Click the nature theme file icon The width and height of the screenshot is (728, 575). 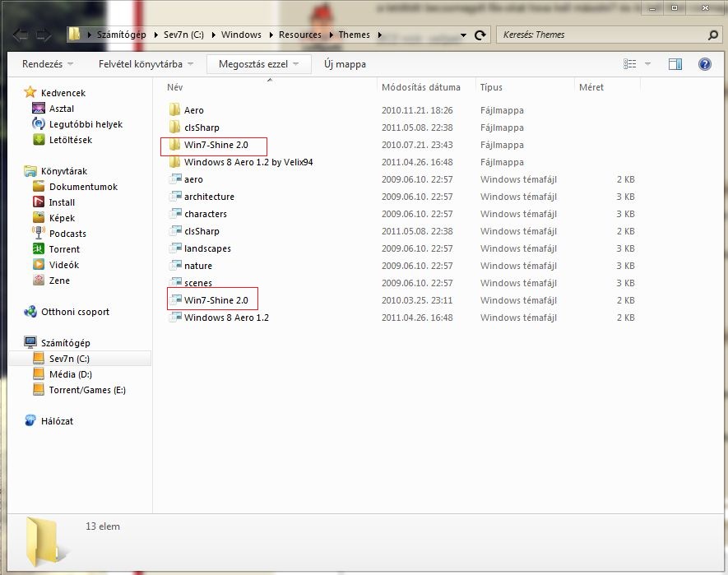point(175,265)
